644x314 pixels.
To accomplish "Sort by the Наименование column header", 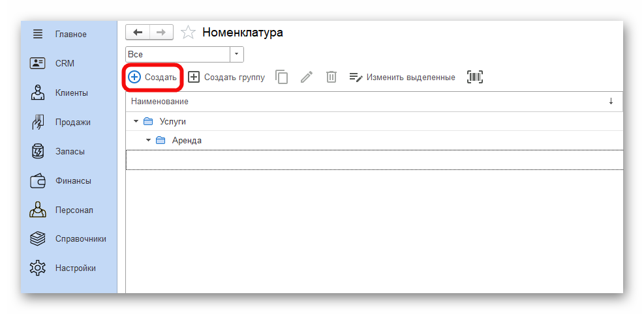I will [160, 101].
